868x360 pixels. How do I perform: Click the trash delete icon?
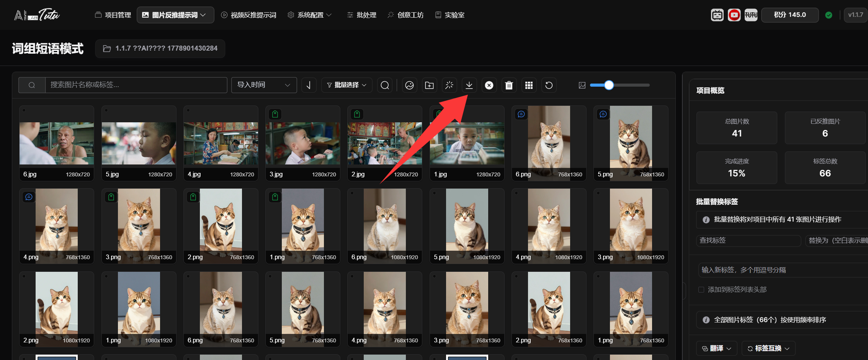coord(509,85)
